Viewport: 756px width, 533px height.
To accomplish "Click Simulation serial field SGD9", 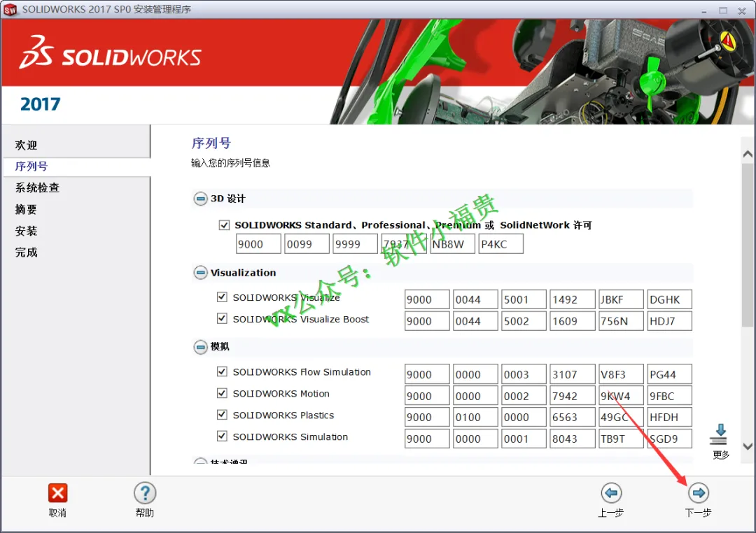I will [x=670, y=439].
